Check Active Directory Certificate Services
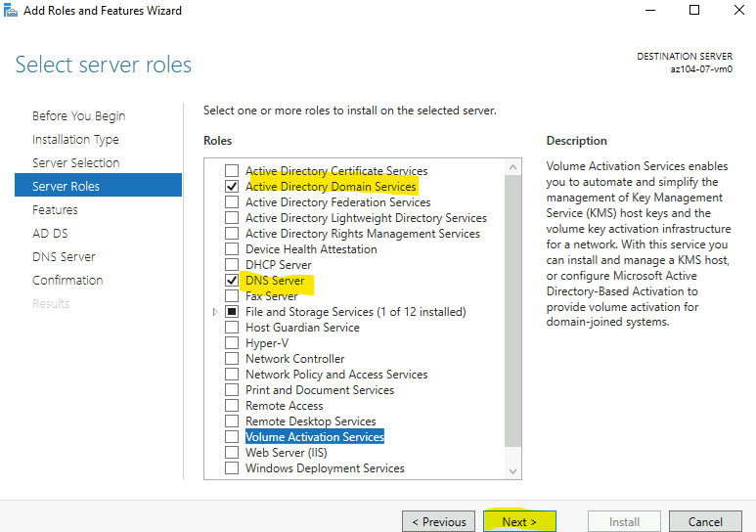 tap(232, 171)
